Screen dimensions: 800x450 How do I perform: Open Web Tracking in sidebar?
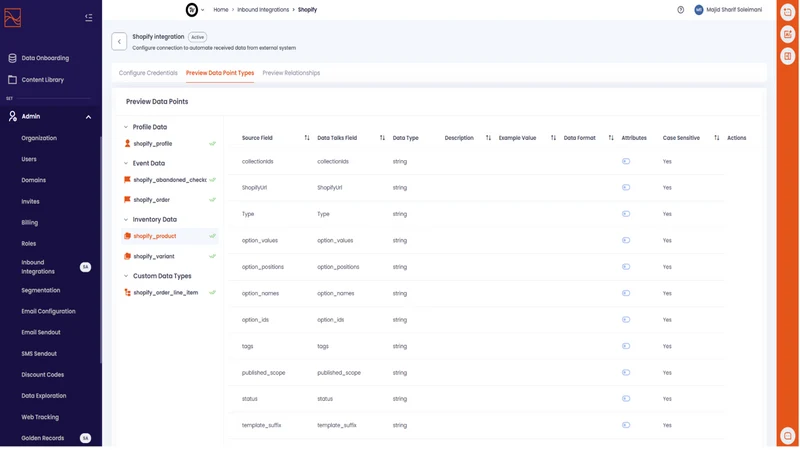tap(40, 417)
